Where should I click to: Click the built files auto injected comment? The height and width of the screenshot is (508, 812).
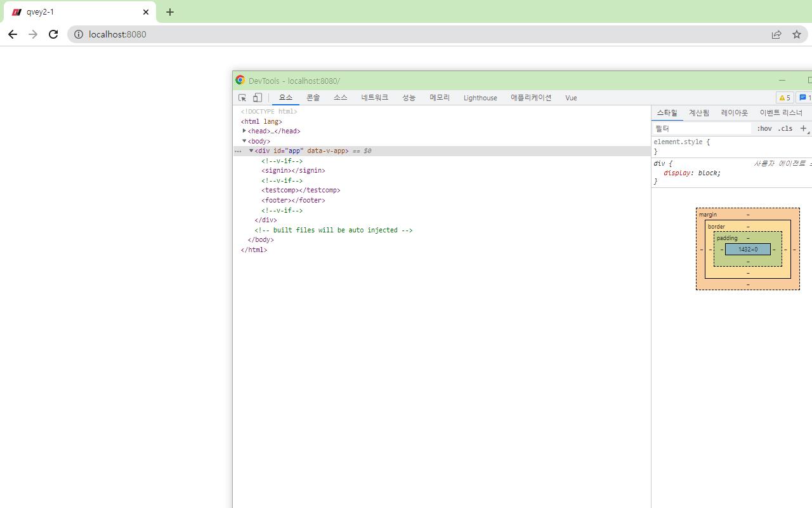click(x=334, y=230)
